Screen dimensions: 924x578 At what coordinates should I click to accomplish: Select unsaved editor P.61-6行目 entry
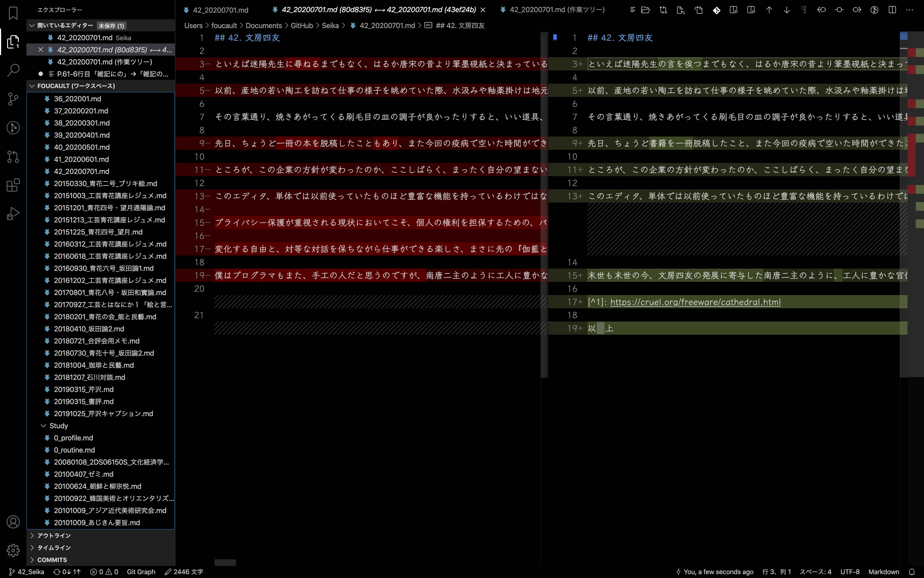click(x=101, y=74)
